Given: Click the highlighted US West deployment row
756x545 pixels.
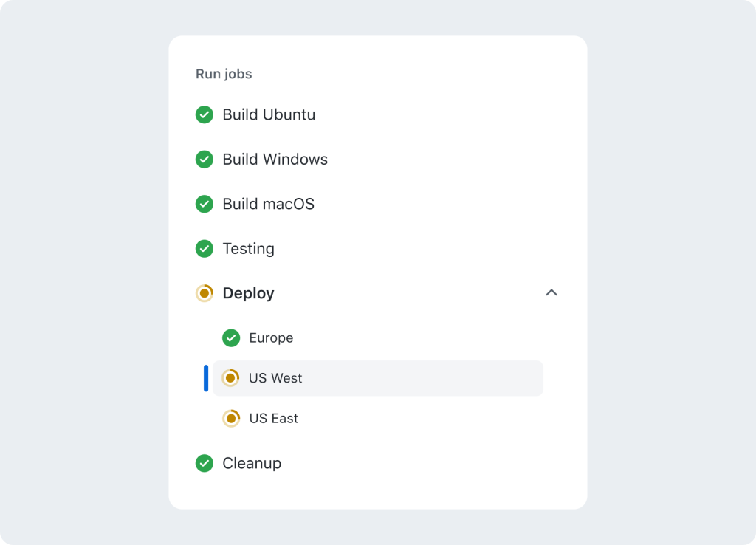Looking at the screenshot, I should tap(377, 378).
